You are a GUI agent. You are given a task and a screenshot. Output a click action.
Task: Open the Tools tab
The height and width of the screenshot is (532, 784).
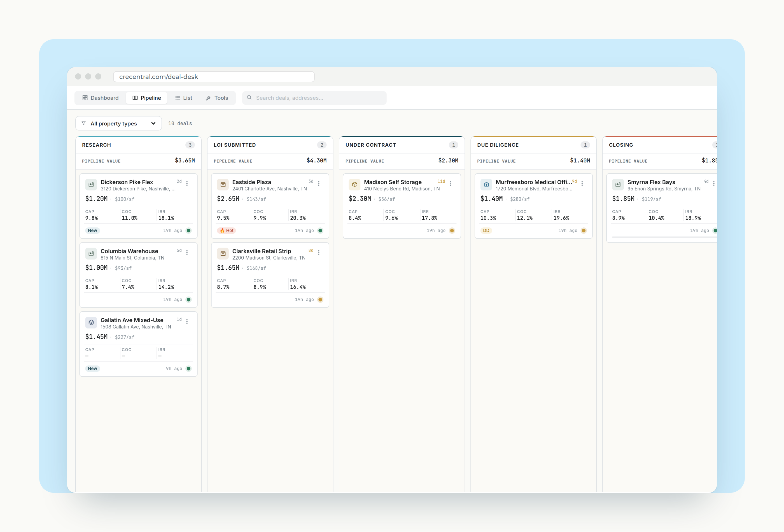click(217, 98)
